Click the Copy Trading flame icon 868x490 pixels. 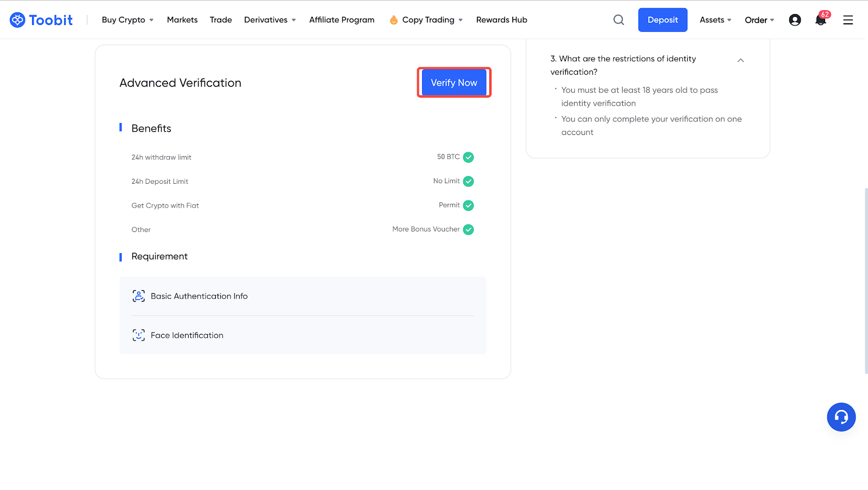click(x=394, y=20)
